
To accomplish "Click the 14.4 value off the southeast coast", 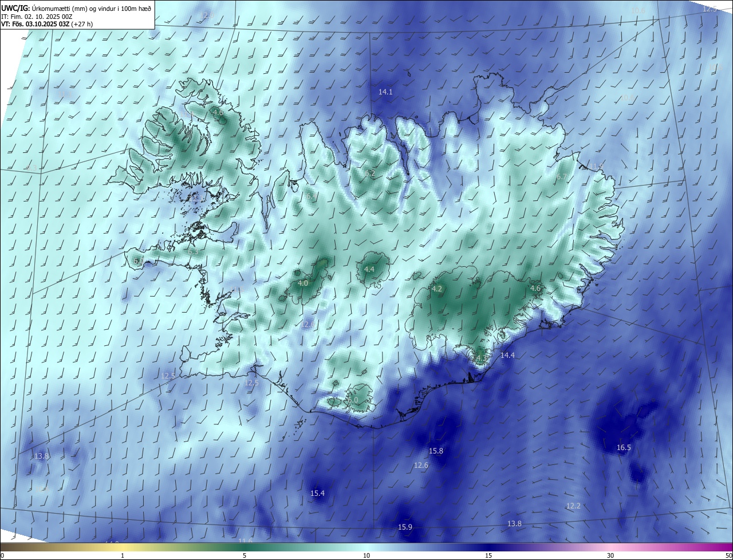I will pos(507,355).
